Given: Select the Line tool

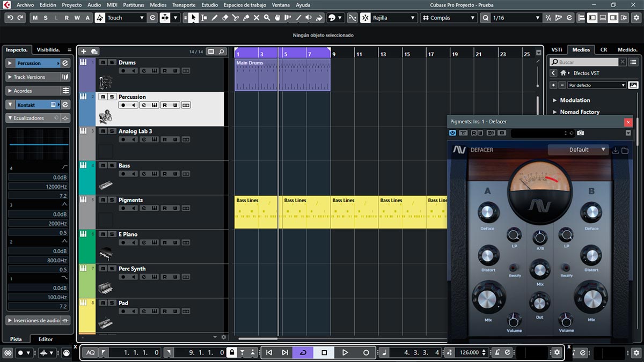Looking at the screenshot, I should 298,18.
